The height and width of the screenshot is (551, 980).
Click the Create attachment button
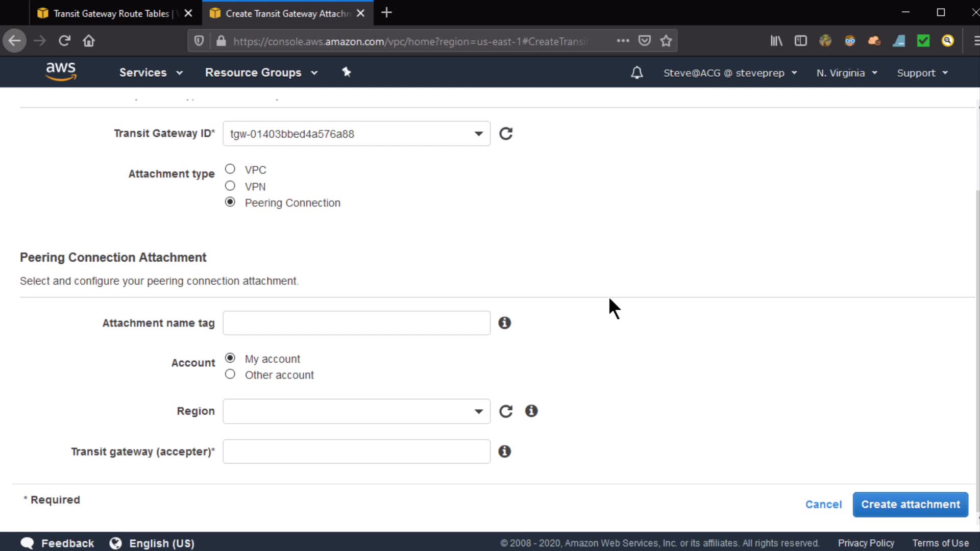pyautogui.click(x=910, y=505)
